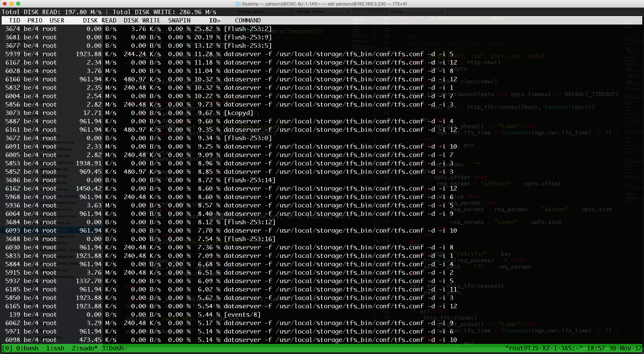
Task: Click the DISK READ column header
Action: (x=100, y=21)
